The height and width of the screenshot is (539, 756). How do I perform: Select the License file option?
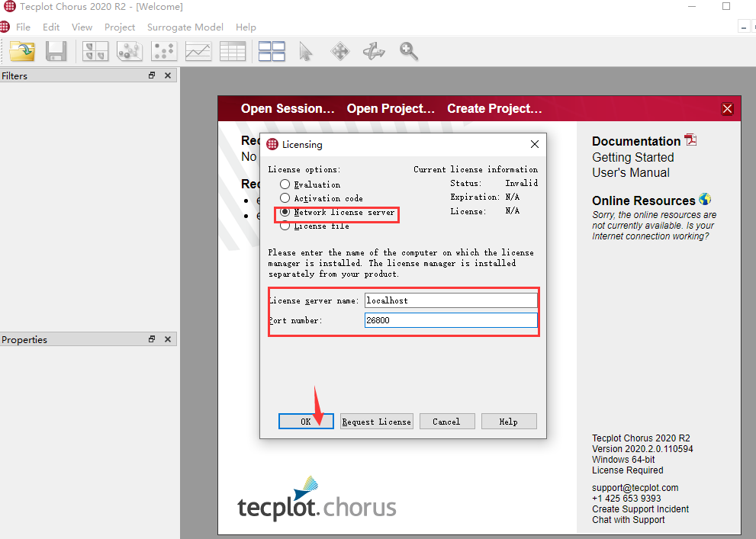pos(314,226)
